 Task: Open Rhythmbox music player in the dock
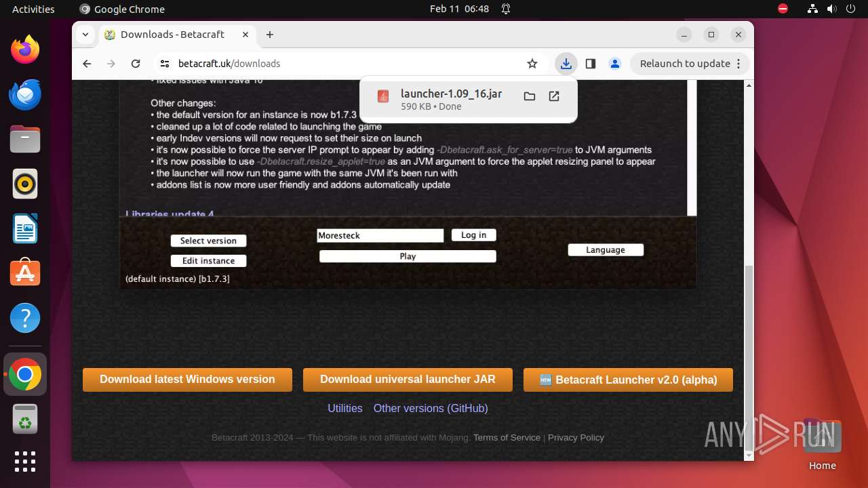click(25, 184)
